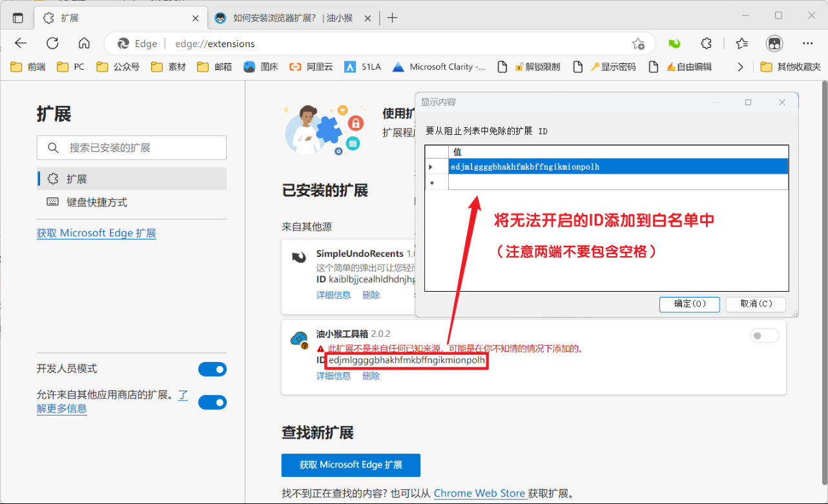Open the Extensions puzzle icon in toolbar
Viewport: 828px width, 504px height.
706,43
